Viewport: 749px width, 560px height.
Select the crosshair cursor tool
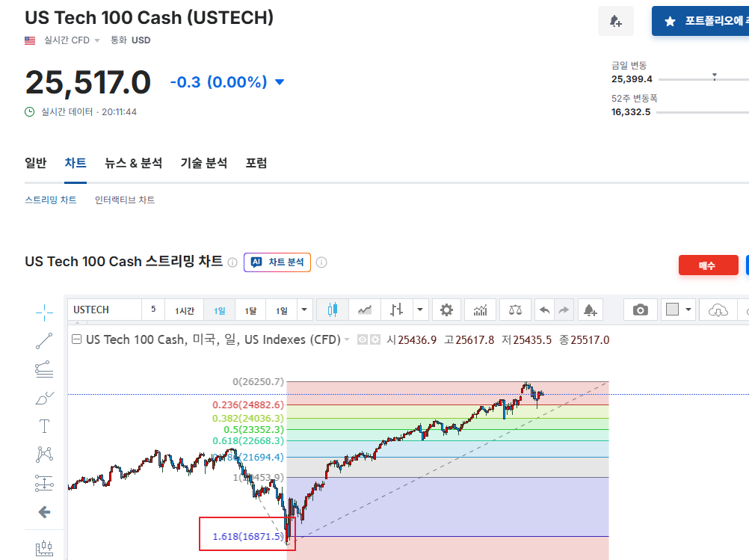pyautogui.click(x=44, y=313)
